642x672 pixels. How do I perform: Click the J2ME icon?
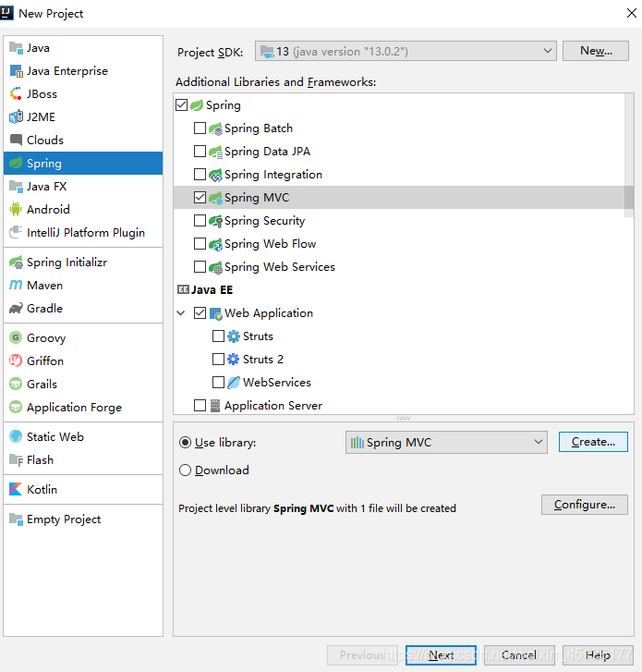(16, 117)
